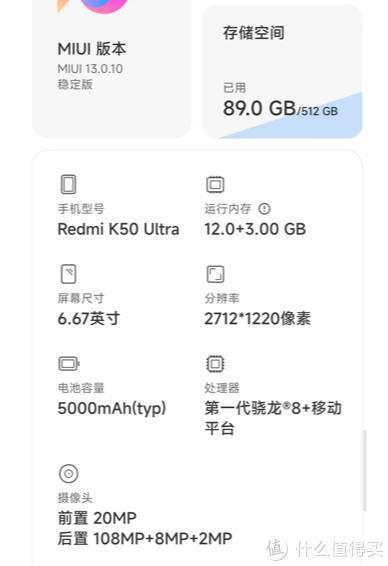
Task: Tap the 5000mAh(typ) battery value
Action: [x=112, y=408]
